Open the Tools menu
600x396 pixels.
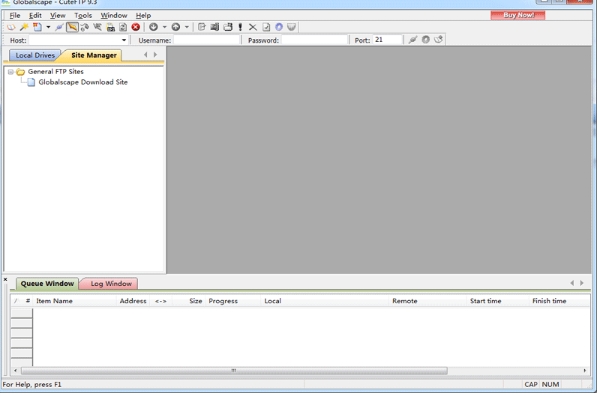pos(83,16)
